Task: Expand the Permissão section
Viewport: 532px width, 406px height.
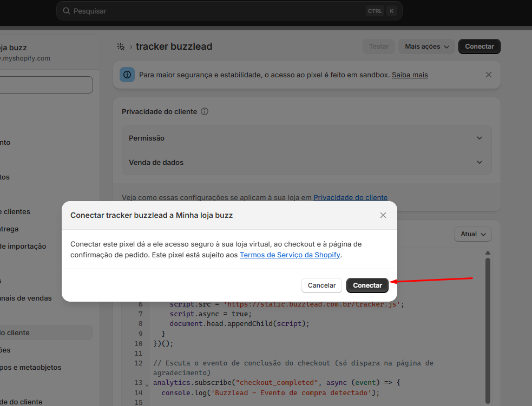Action: pyautogui.click(x=307, y=138)
